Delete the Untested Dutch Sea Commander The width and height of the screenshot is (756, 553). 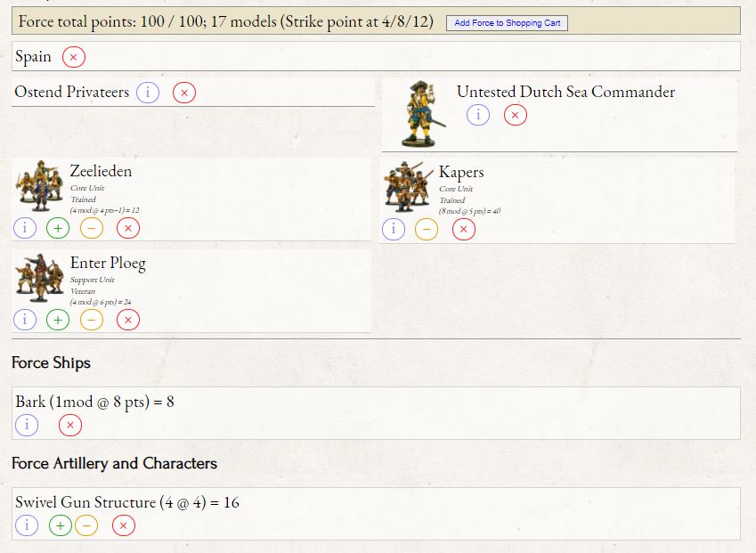tap(515, 115)
